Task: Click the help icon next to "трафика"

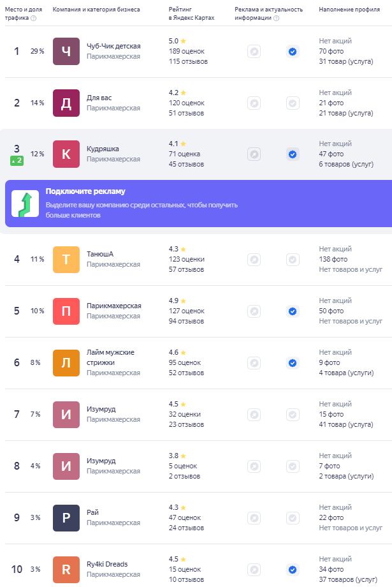Action: click(x=34, y=18)
